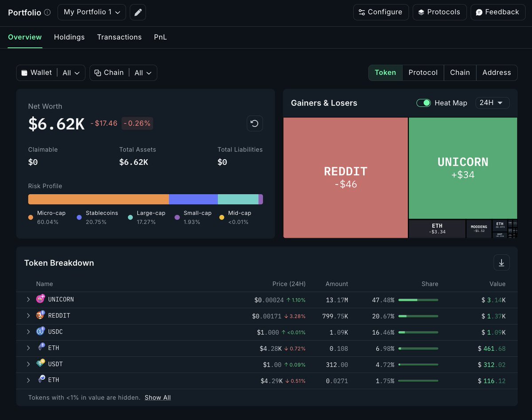Switch to the Overview tab
The width and height of the screenshot is (532, 420).
(25, 37)
